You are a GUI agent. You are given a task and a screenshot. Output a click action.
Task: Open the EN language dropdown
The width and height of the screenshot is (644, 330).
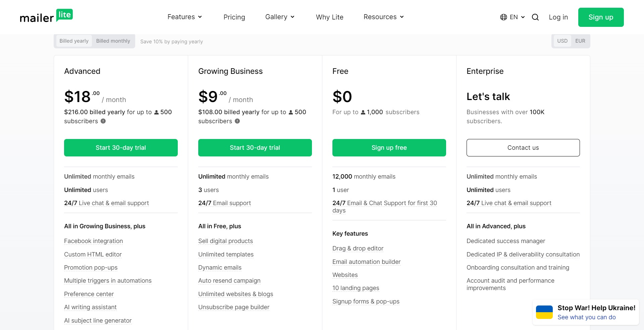click(x=517, y=17)
